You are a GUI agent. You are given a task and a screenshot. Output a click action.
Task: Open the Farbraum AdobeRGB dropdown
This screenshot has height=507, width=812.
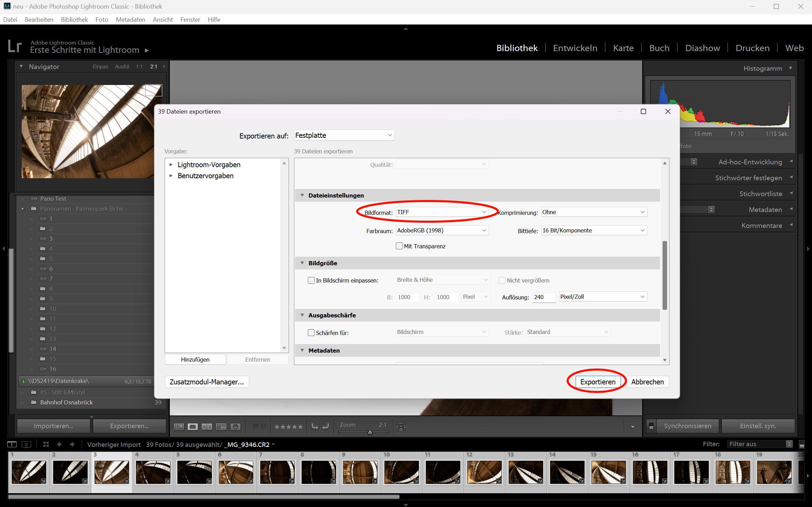(x=442, y=230)
